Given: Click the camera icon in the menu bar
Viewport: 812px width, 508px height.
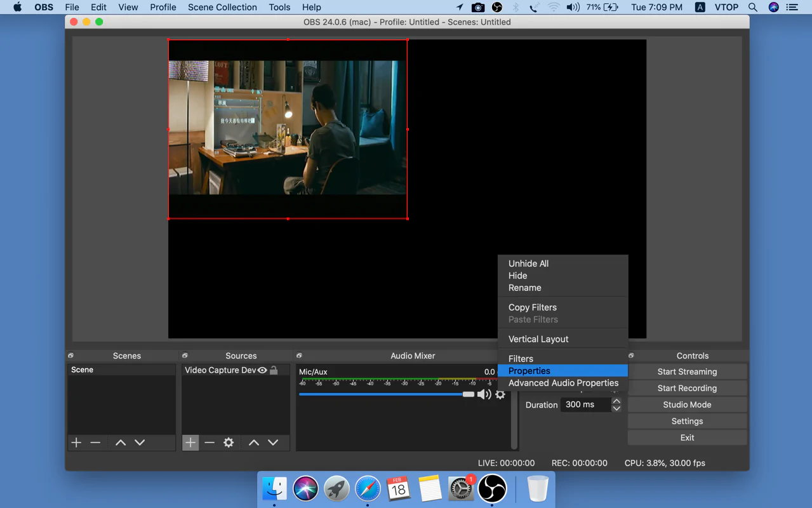Looking at the screenshot, I should (478, 7).
